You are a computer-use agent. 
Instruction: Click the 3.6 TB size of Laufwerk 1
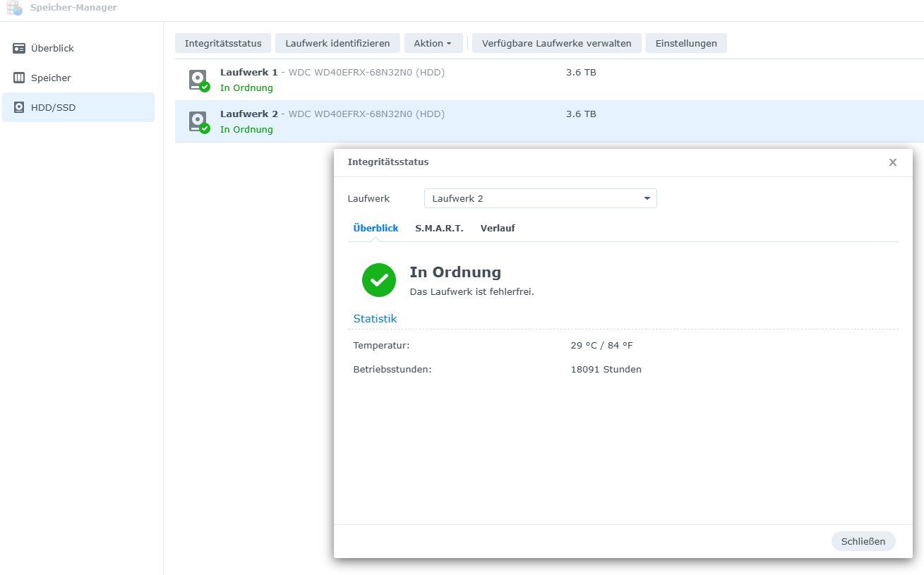tap(581, 72)
